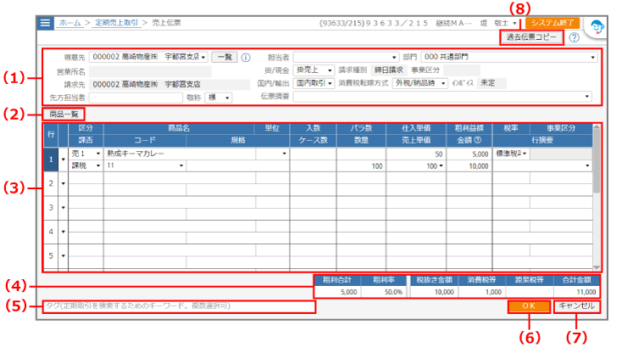The image size is (644, 353).
Task: Expand the 部門 department dropdown
Action: coord(592,57)
